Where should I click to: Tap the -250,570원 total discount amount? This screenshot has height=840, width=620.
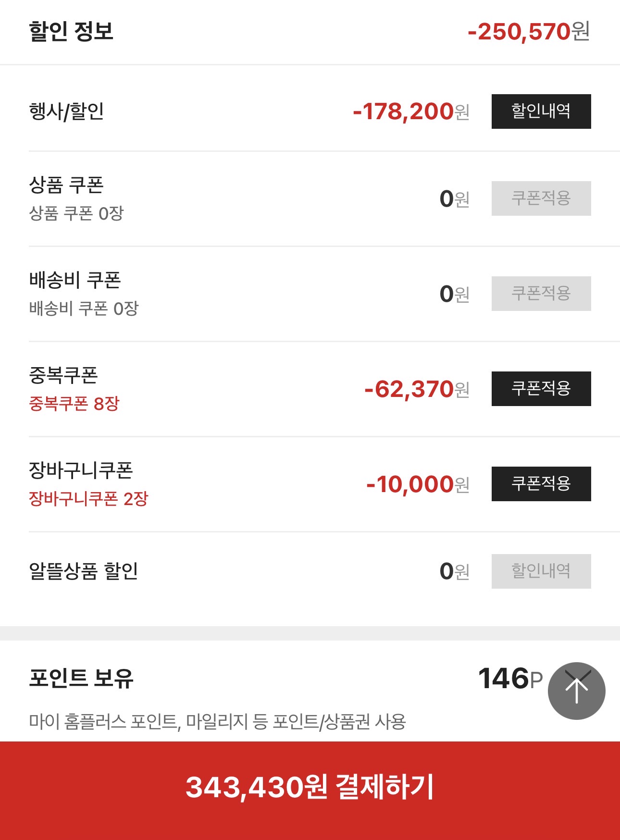pos(528,32)
